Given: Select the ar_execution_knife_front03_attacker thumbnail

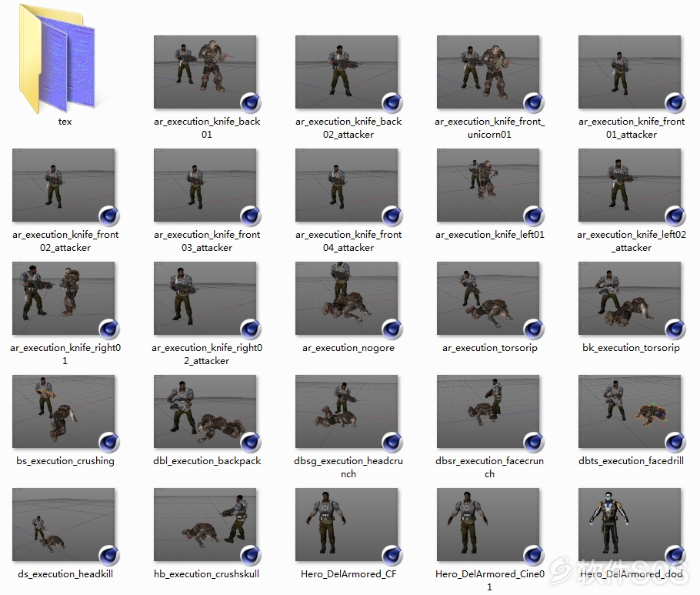Looking at the screenshot, I should (205, 185).
